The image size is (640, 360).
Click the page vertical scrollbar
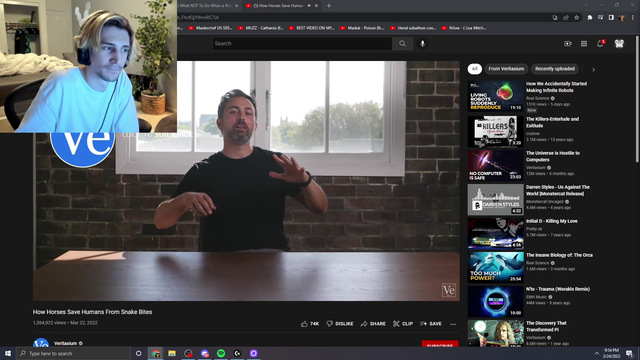[637, 100]
